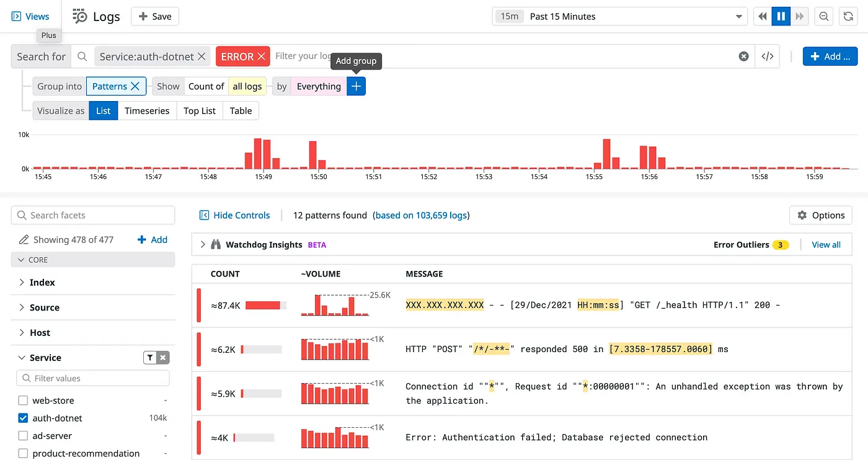Open the Options button
This screenshot has width=868, height=460.
[820, 215]
